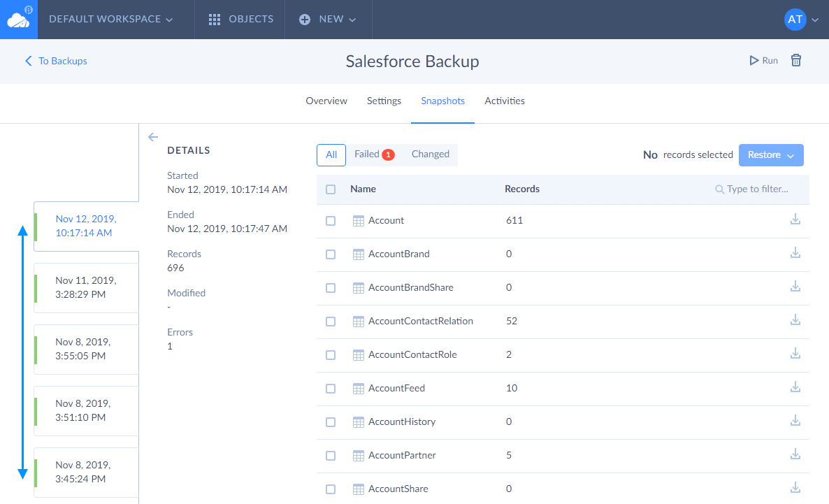Download the AccountBrand object data
Screen dimensions: 829x504
(x=795, y=253)
